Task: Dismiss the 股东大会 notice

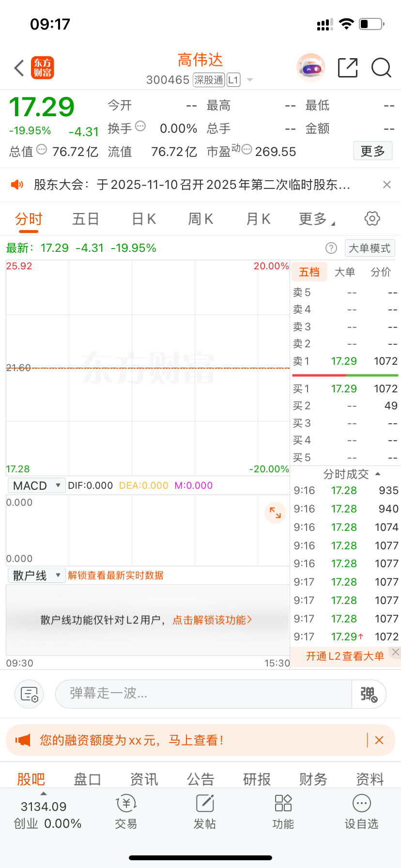Action: 387,185
